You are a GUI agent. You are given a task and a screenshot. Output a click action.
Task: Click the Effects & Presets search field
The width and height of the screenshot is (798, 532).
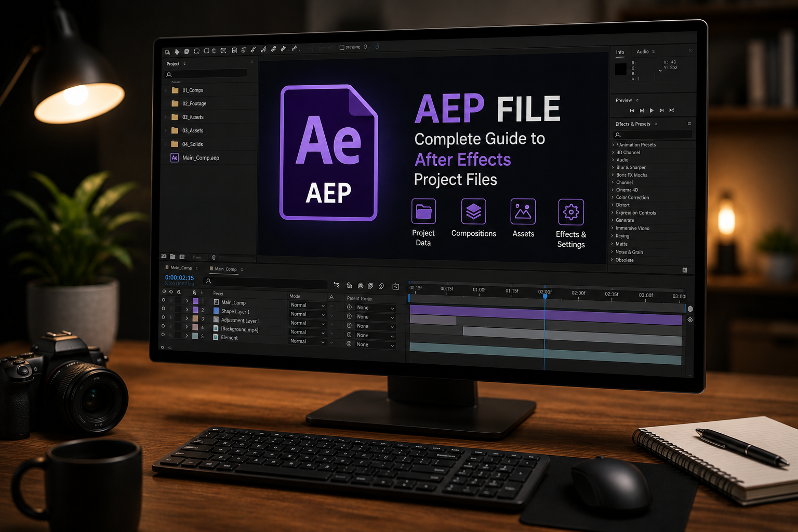point(653,135)
